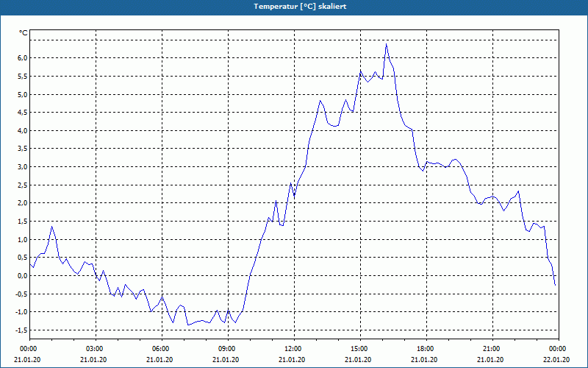Select the 21.01.20 date under 18:00
This screenshot has width=588, height=368.
(x=424, y=360)
